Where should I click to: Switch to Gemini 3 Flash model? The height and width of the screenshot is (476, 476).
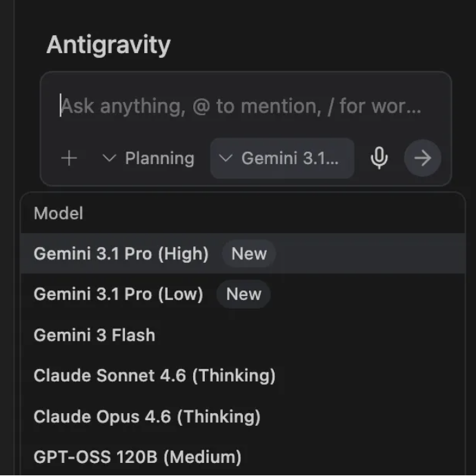point(95,335)
